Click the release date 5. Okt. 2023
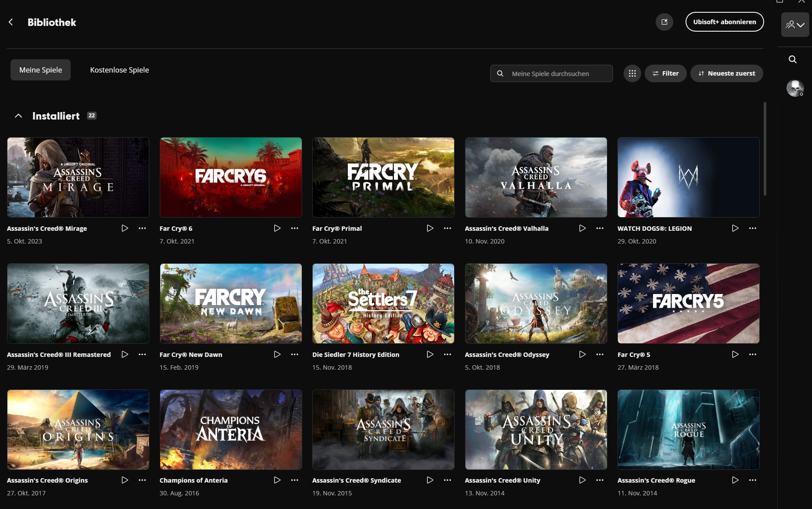812x509 pixels. [x=25, y=241]
